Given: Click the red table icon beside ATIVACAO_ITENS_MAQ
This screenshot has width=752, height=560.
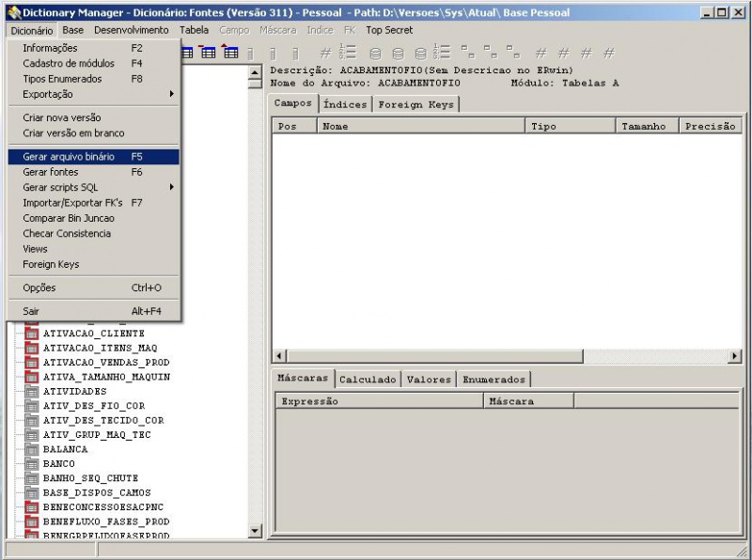Looking at the screenshot, I should click(31, 348).
